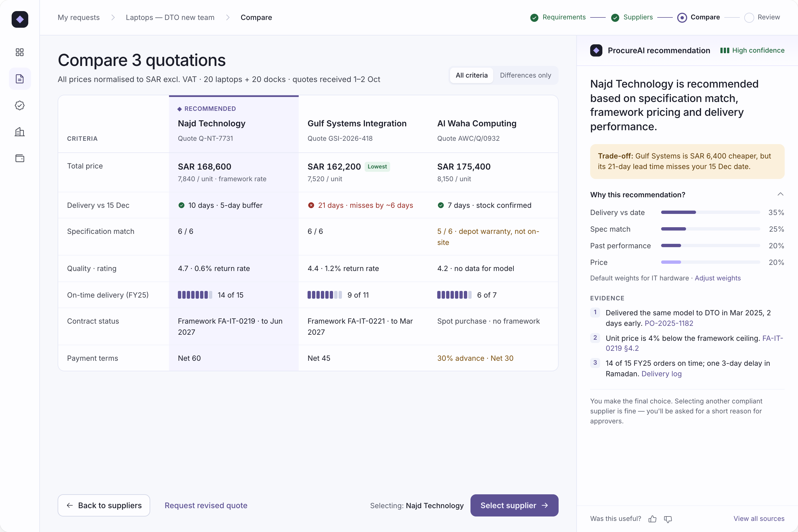Click the thumbs down feedback icon
Screen dimensions: 798x532
668,519
